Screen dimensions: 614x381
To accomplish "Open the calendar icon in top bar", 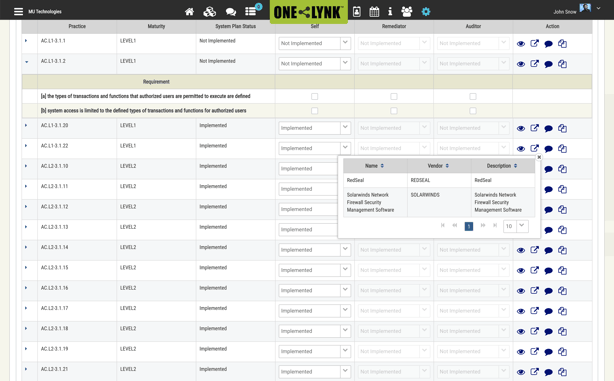I will [374, 12].
